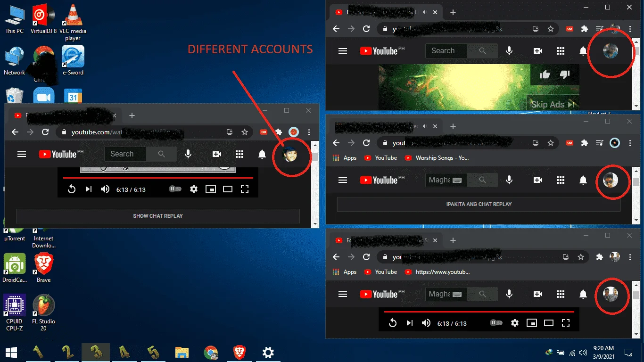The width and height of the screenshot is (644, 362).
Task: Open account avatar in bottom-right YouTube header
Action: [611, 294]
